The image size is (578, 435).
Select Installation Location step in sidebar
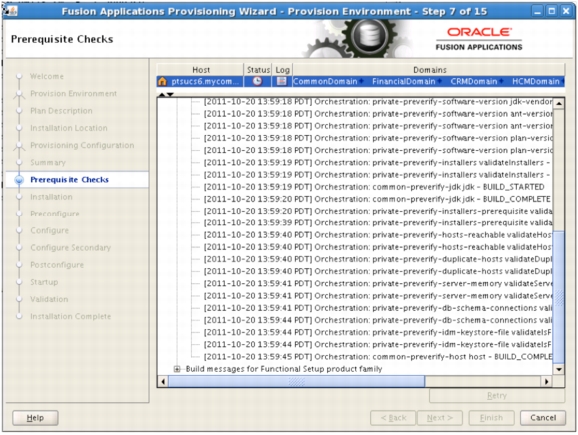(69, 128)
